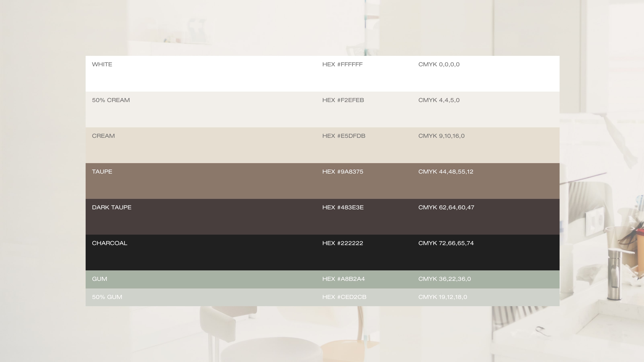
Task: Click the WHITE color swatch label
Action: point(102,64)
